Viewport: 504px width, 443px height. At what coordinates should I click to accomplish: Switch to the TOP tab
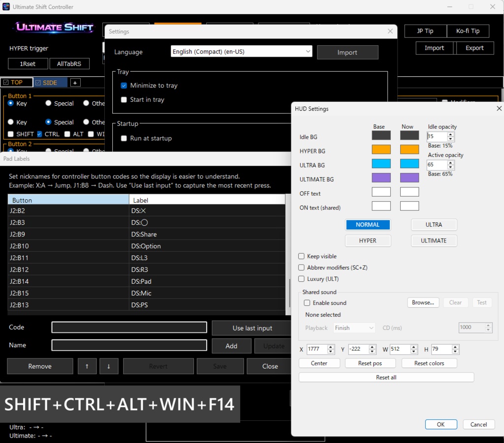(x=16, y=82)
